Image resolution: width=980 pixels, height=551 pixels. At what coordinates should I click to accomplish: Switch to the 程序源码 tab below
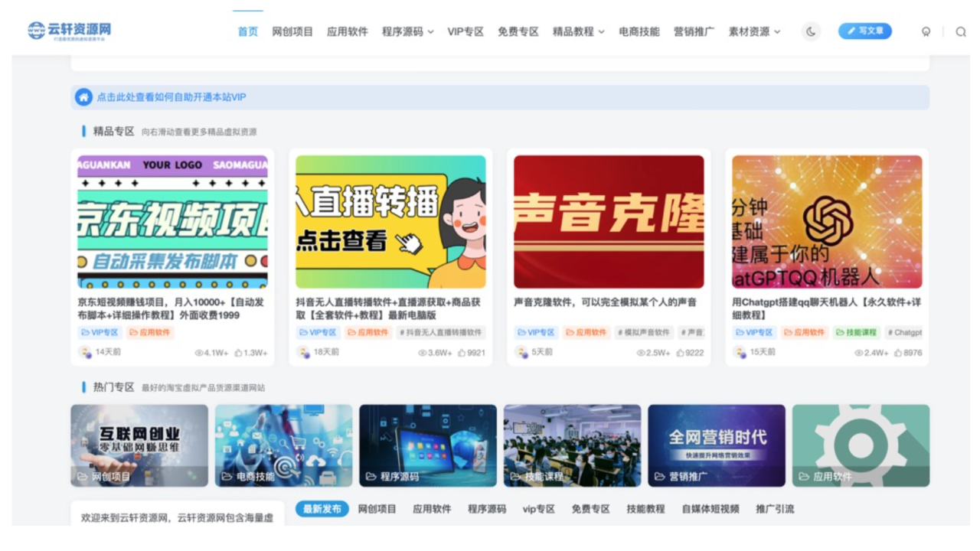pos(487,509)
